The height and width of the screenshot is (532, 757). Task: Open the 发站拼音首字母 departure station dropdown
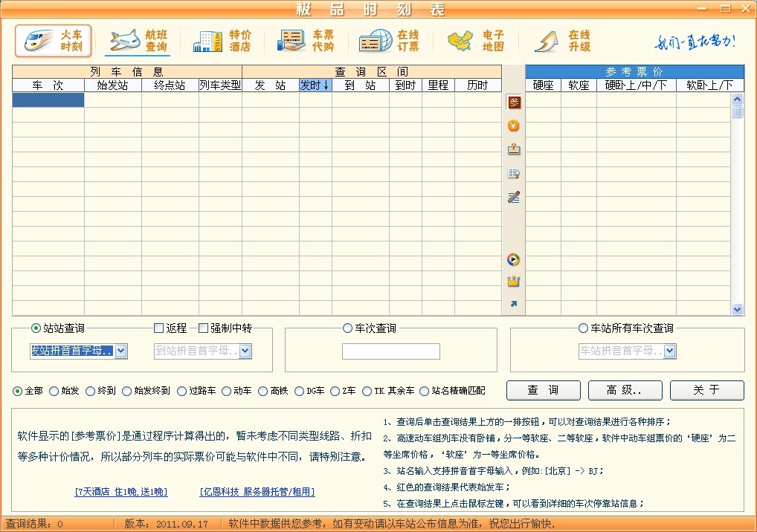tap(121, 351)
